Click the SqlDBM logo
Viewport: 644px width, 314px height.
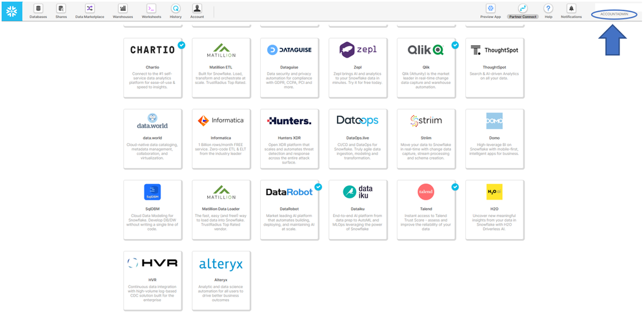point(152,192)
